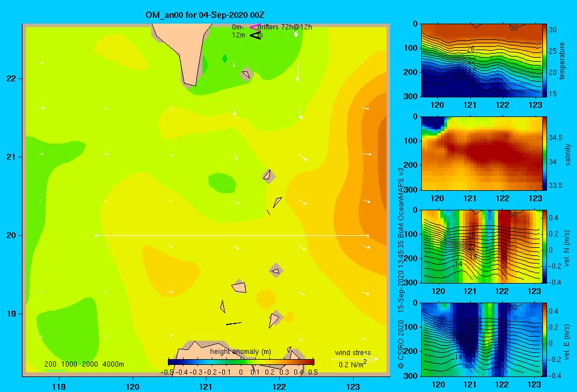
Task: Click the black 12m drifter symbol in the legend
Action: coord(256,35)
